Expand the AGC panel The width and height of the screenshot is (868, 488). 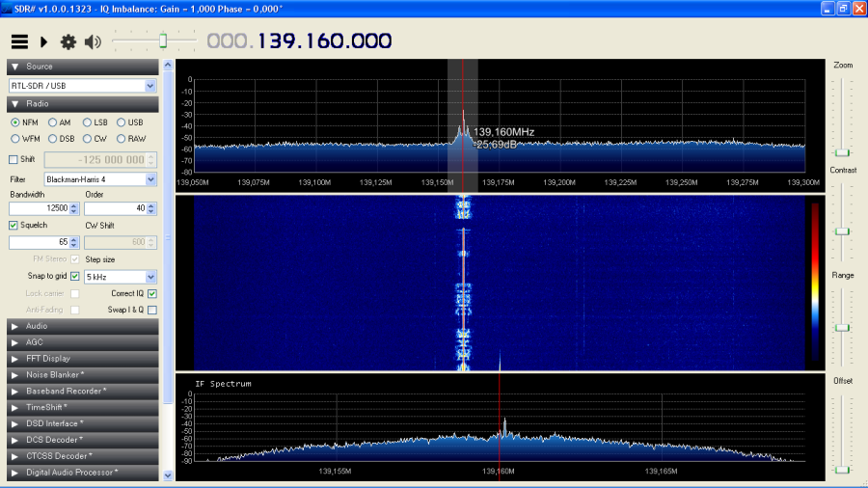coord(83,342)
